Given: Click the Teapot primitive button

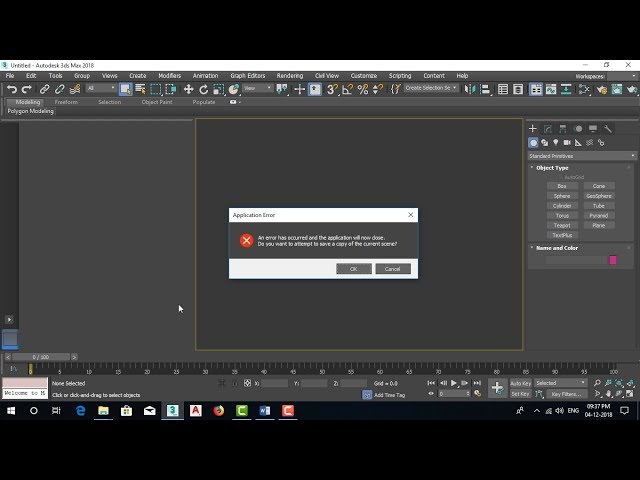Looking at the screenshot, I should (x=562, y=225).
